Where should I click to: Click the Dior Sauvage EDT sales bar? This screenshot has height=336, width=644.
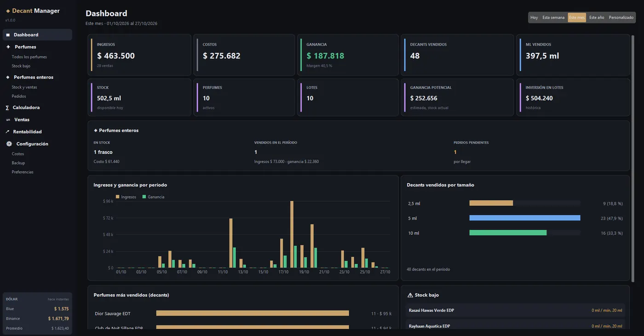point(253,313)
